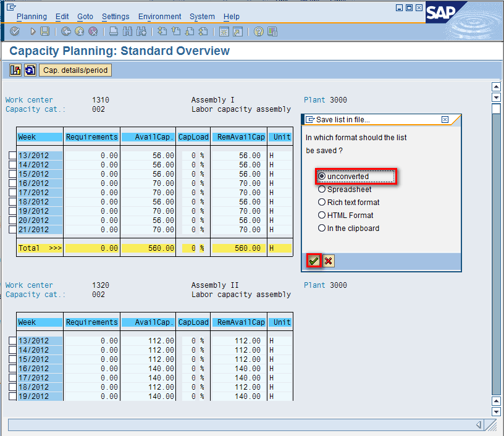504x436 pixels.
Task: Close the Save list in file dialog
Action: coord(445,120)
